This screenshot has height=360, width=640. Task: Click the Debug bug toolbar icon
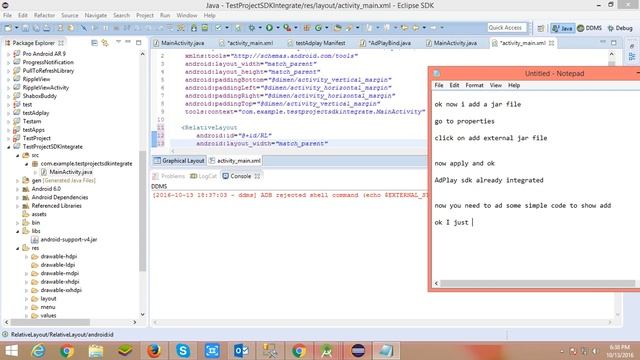point(252,28)
